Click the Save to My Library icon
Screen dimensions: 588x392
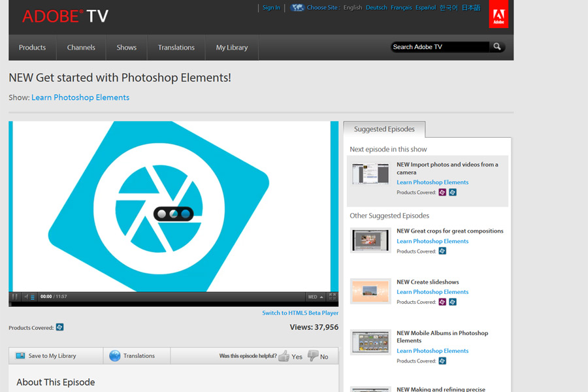point(20,356)
